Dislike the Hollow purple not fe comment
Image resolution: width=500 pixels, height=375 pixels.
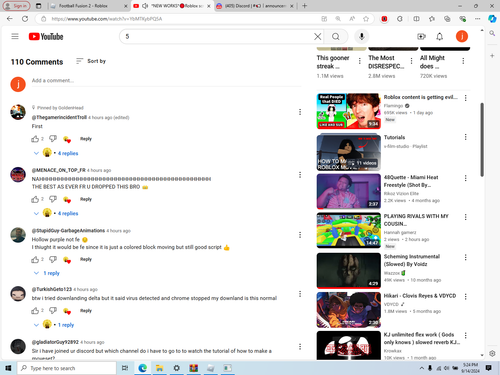pyautogui.click(x=53, y=259)
